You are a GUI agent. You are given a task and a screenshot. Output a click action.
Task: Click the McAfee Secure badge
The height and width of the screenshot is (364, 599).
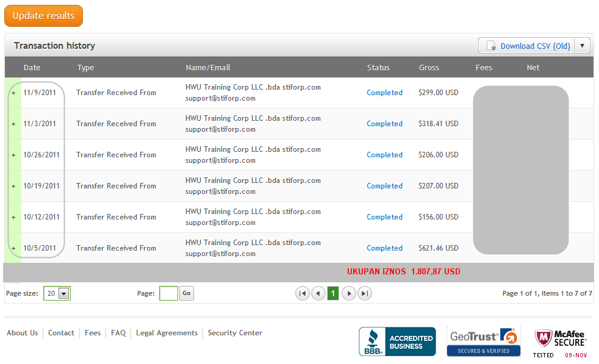[561, 342]
